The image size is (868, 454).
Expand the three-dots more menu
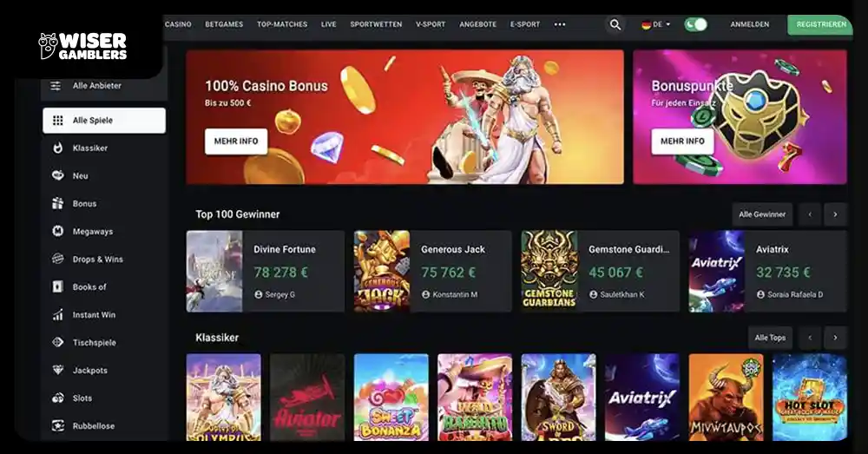coord(560,24)
